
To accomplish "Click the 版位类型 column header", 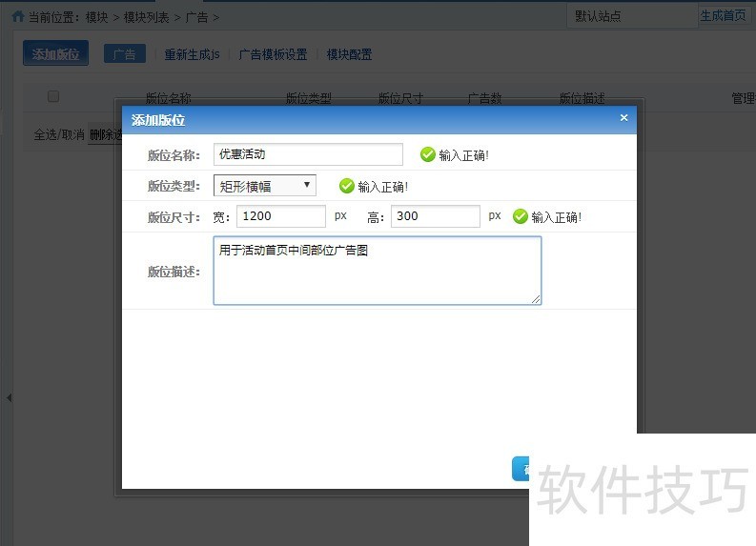I will pyautogui.click(x=309, y=98).
